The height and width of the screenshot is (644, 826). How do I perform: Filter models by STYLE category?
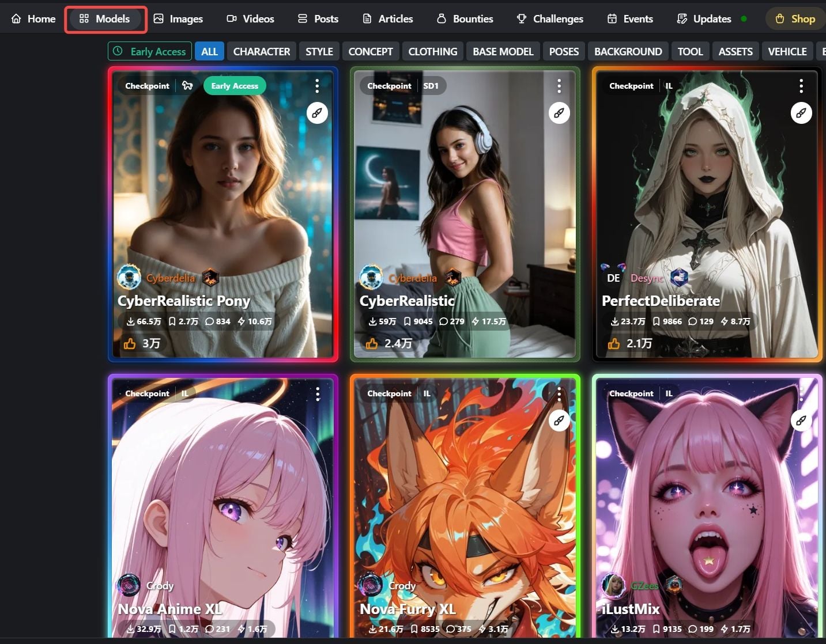[x=319, y=51]
